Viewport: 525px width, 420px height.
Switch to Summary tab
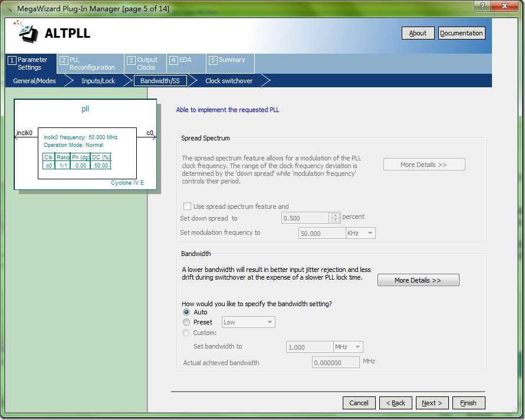click(231, 64)
